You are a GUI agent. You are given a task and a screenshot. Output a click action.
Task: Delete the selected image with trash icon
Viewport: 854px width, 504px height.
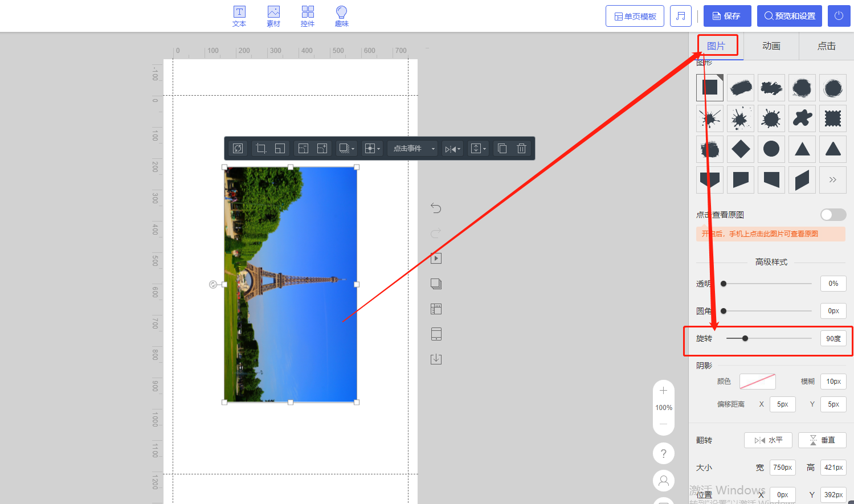coord(521,149)
